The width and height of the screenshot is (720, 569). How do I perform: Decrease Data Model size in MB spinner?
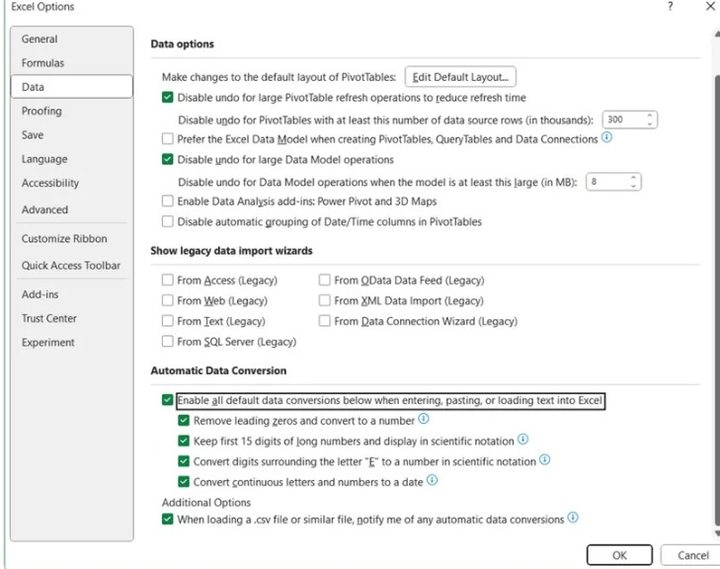[634, 186]
